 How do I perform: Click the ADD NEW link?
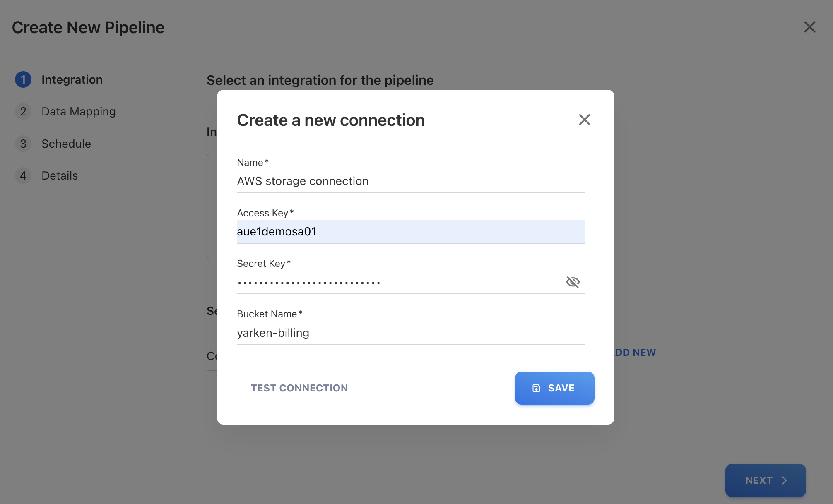[x=635, y=353]
